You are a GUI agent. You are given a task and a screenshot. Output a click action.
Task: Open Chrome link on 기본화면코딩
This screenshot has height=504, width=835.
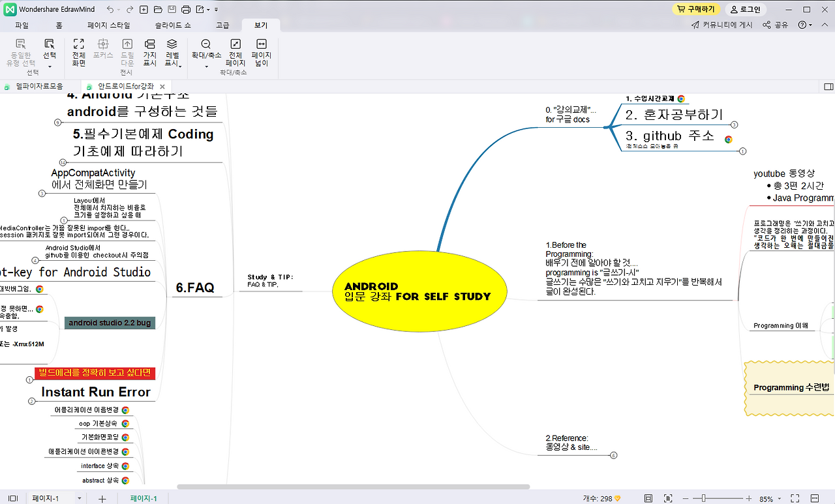(x=125, y=437)
